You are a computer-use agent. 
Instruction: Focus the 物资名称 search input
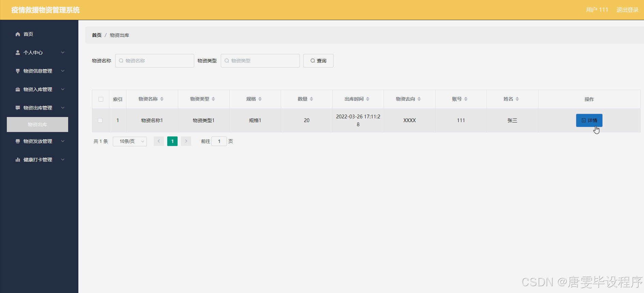tap(155, 61)
